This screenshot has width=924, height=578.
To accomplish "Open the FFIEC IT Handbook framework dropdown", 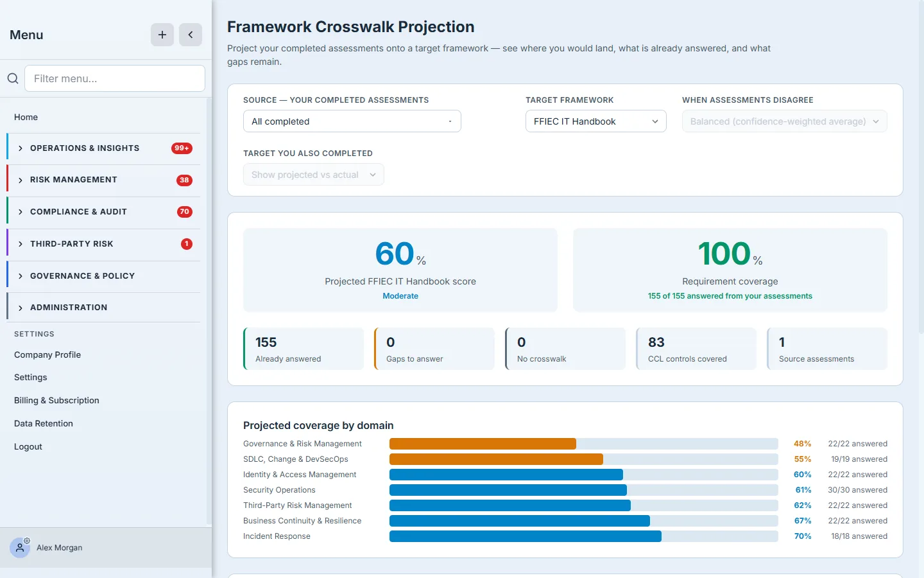I will 596,121.
